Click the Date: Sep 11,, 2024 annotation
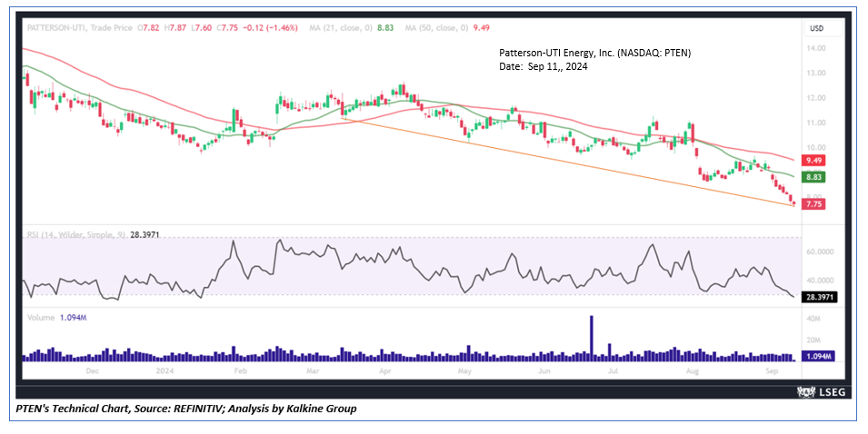Viewport: 868px width, 434px height. click(x=543, y=66)
